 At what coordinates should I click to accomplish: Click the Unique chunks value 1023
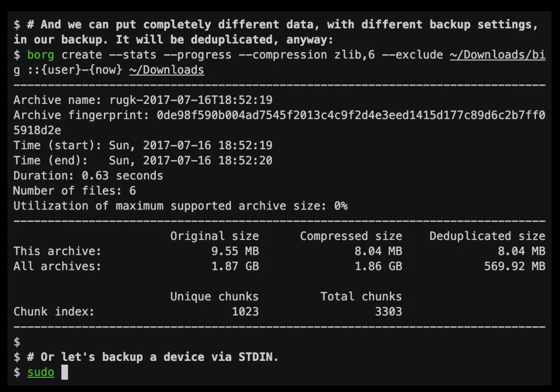point(245,312)
